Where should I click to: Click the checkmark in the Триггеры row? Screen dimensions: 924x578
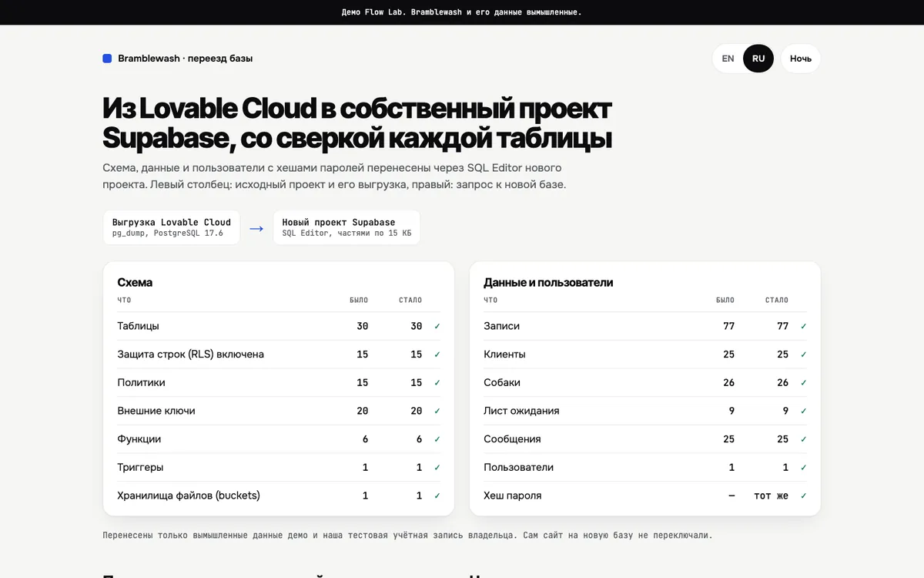(437, 467)
